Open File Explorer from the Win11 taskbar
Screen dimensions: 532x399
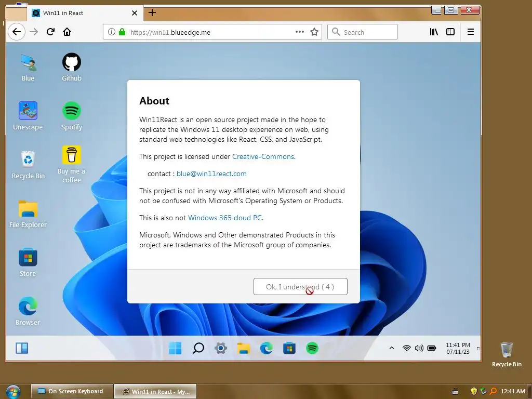tap(244, 348)
